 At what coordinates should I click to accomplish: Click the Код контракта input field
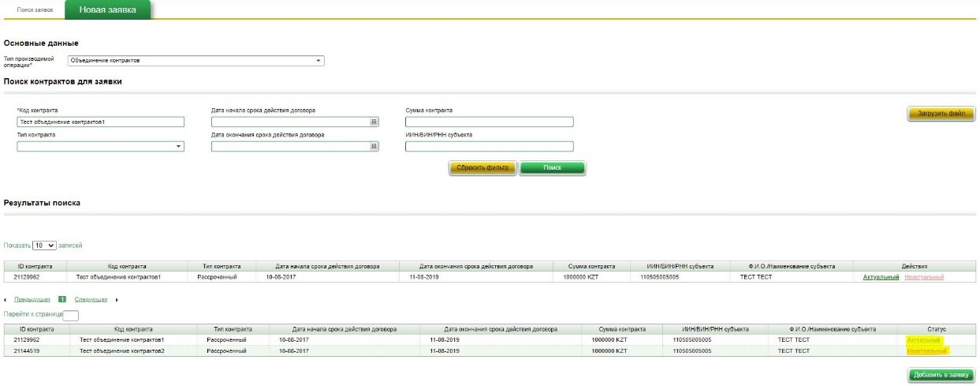click(100, 122)
